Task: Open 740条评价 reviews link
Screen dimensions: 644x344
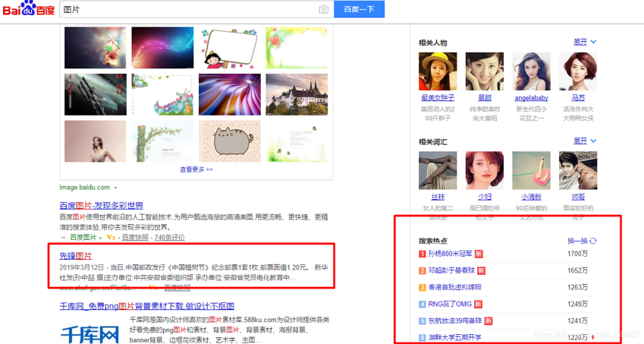Action: click(170, 238)
